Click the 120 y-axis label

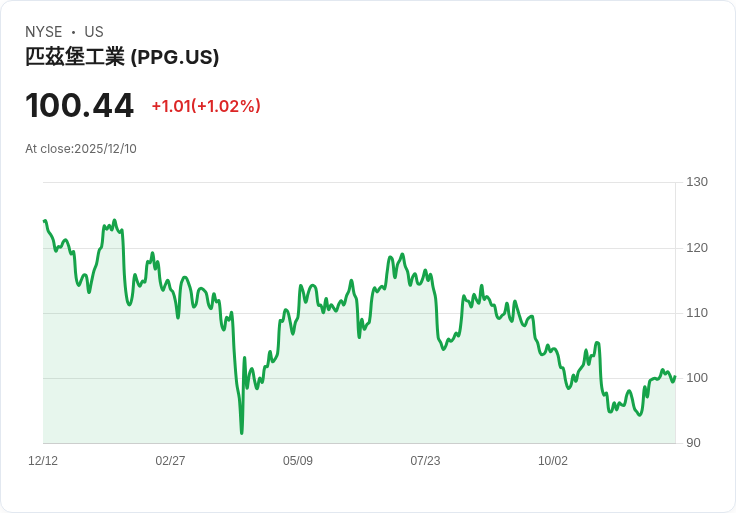point(697,248)
